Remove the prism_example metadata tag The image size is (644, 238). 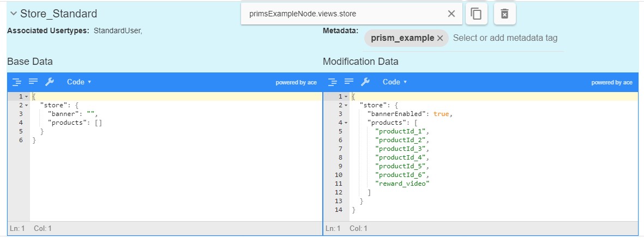click(x=440, y=38)
